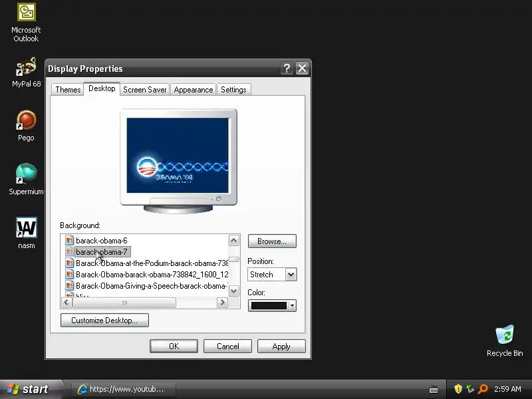Click the vertical scrollbar thumb in background list
The width and height of the screenshot is (532, 399).
point(234,259)
